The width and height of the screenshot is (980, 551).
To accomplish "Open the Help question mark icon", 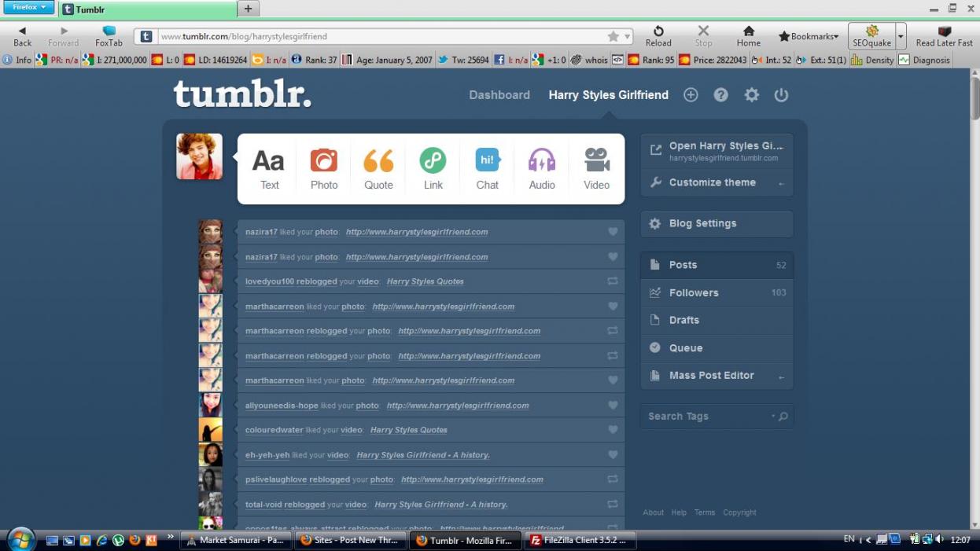I will point(720,94).
